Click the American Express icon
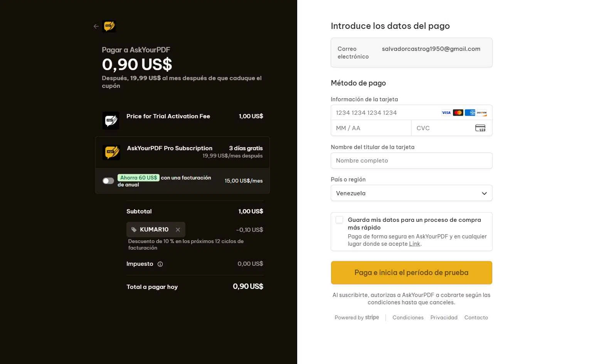 click(470, 112)
